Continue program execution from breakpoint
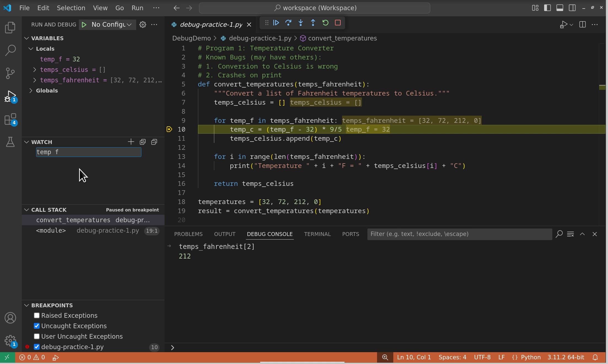 276,23
